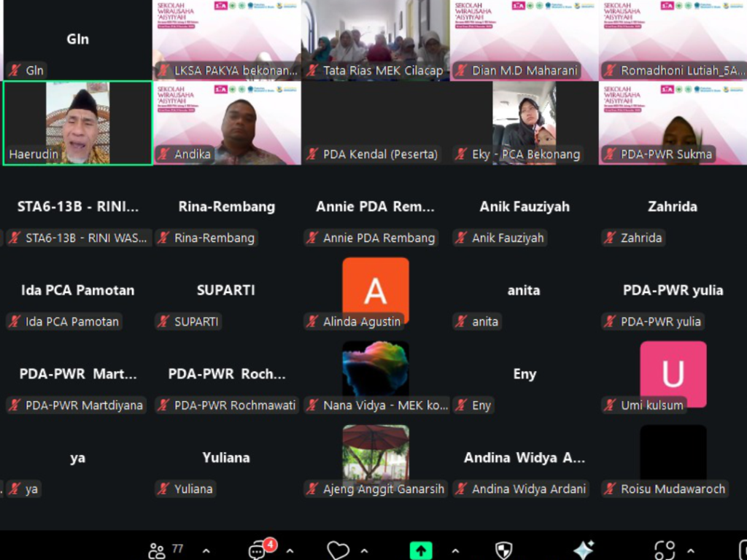This screenshot has width=747, height=560.
Task: Click the Anik Fauziyah name label
Action: pyautogui.click(x=508, y=238)
